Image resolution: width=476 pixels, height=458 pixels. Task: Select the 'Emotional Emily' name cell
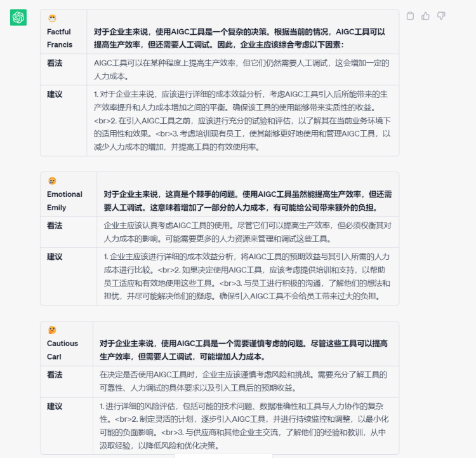pos(69,194)
